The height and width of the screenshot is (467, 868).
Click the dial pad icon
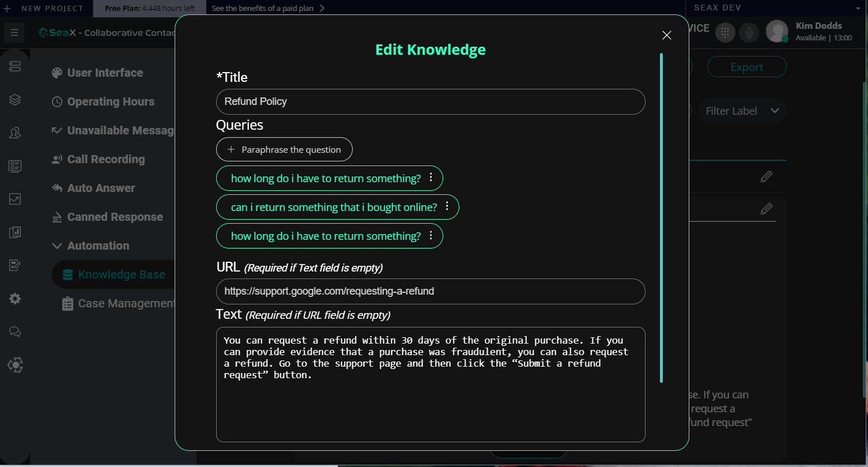pos(725,33)
